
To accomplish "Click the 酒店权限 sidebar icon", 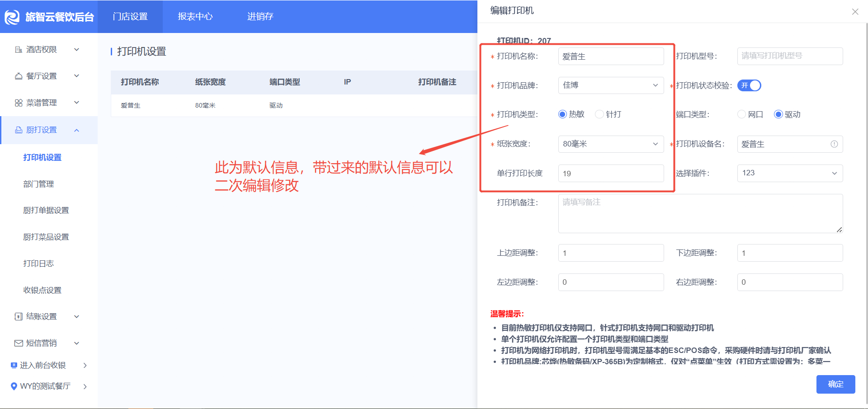I will coord(19,50).
